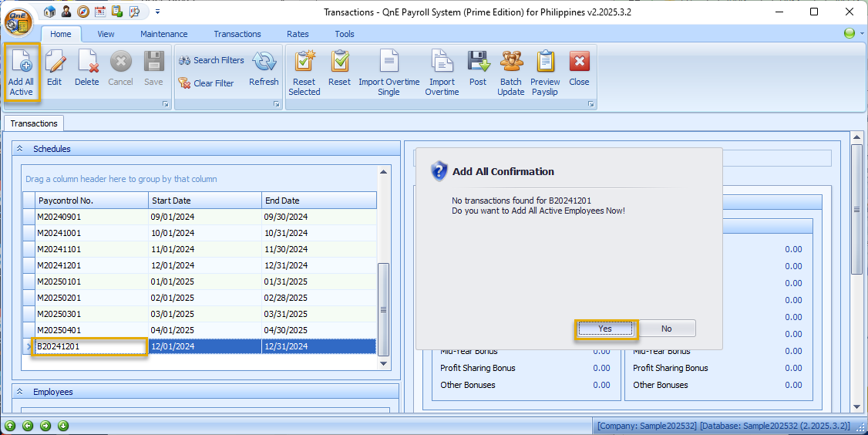Collapse the Employees panel
Viewport: 868px width, 435px height.
click(20, 392)
